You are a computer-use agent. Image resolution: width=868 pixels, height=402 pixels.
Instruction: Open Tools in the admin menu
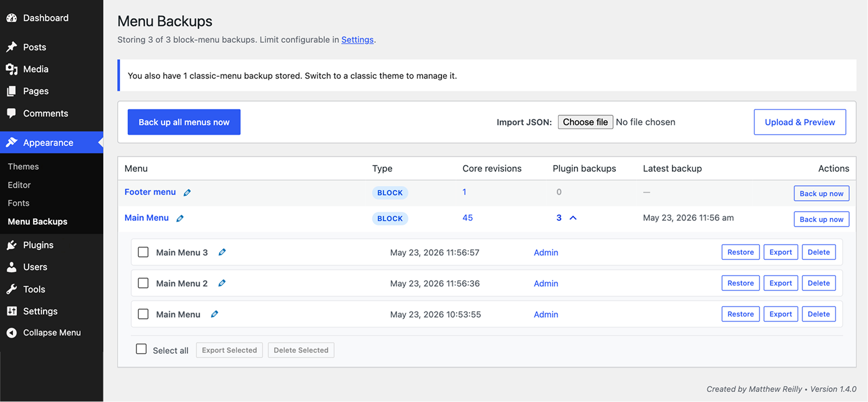(34, 289)
